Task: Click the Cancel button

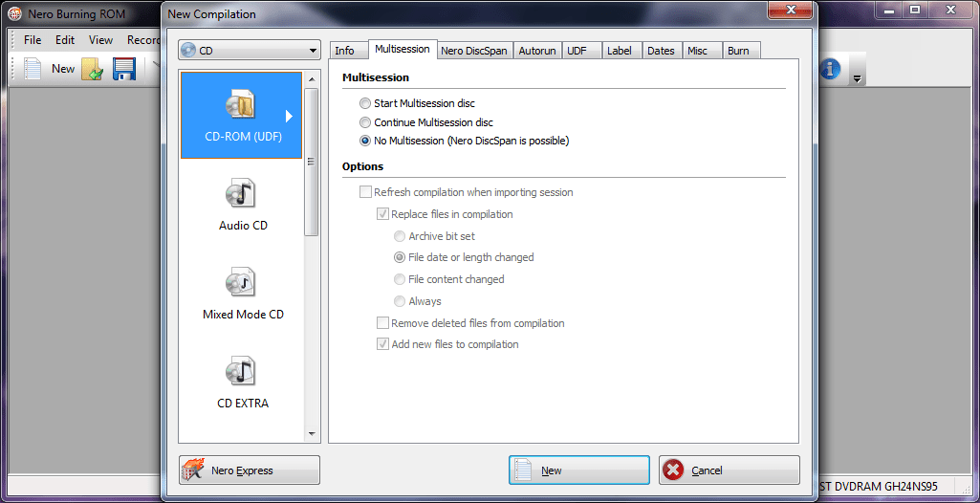Action: [730, 470]
